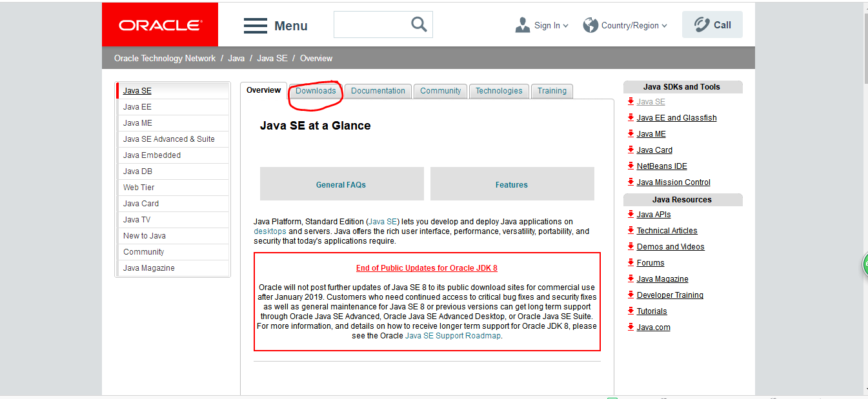Click download arrow beside Java EE and Glassfish
Viewport: 868px width, 399px height.
point(631,117)
